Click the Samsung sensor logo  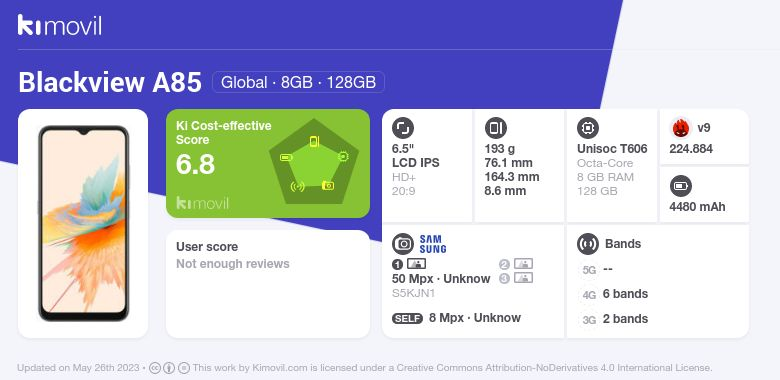[x=433, y=244]
